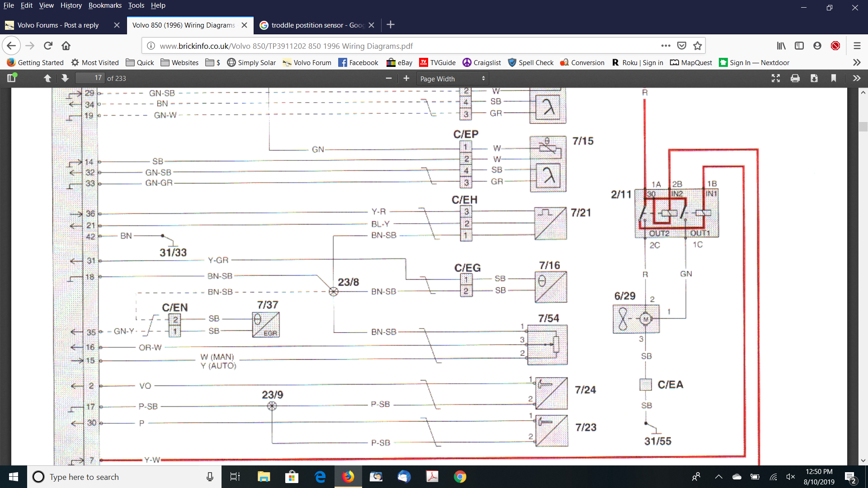Toggle Firefox sidebar view button
The image size is (868, 488).
point(799,46)
